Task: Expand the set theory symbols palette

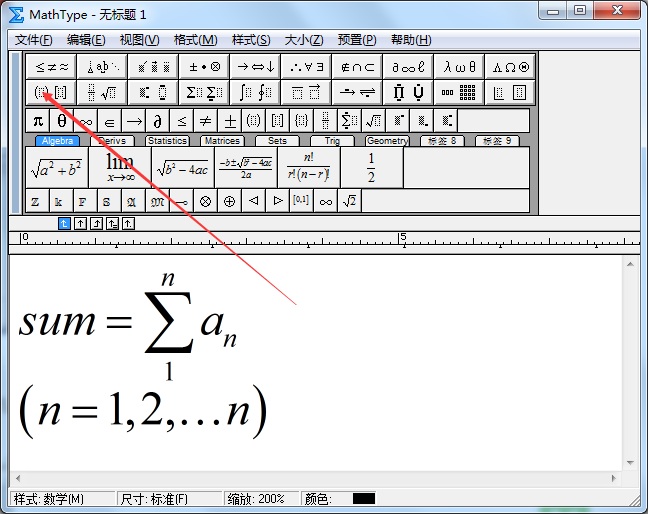Action: click(x=357, y=67)
